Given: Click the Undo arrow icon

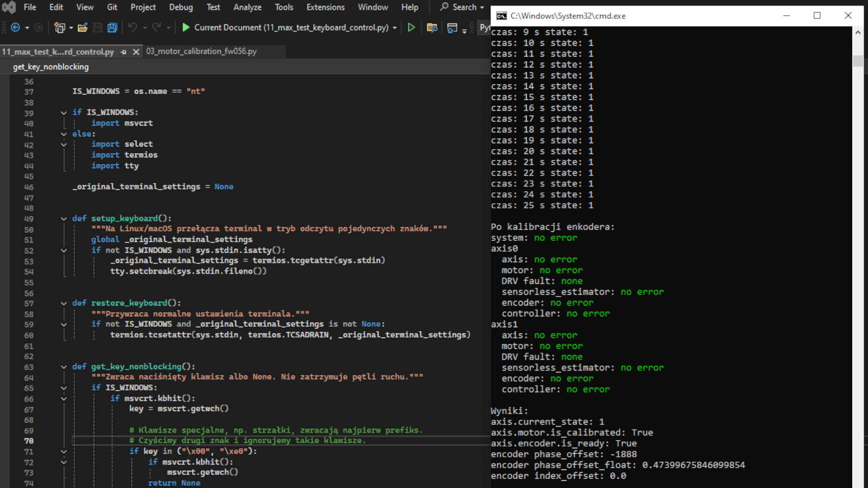Looking at the screenshot, I should click(132, 28).
